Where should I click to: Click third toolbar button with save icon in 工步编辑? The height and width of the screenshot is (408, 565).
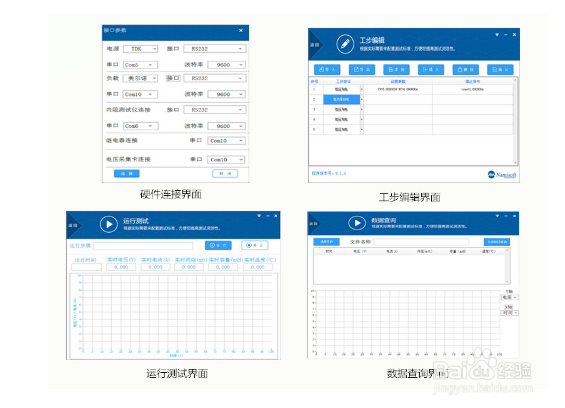coord(396,70)
